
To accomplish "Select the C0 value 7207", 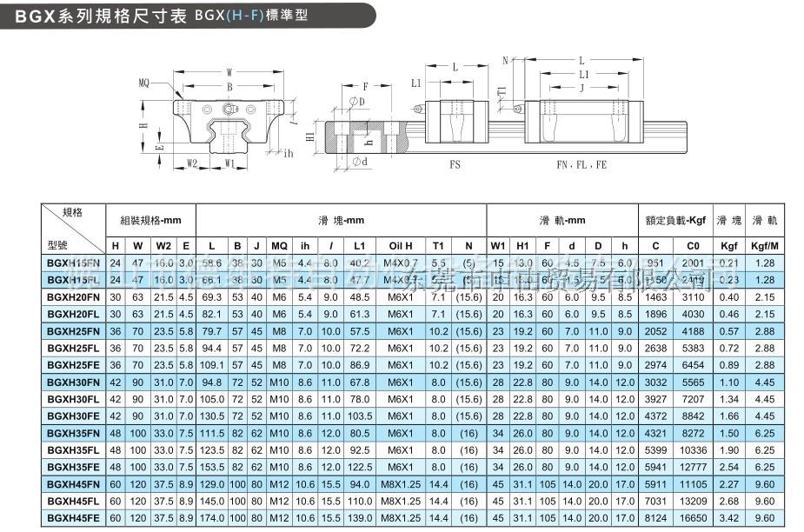I will (693, 399).
